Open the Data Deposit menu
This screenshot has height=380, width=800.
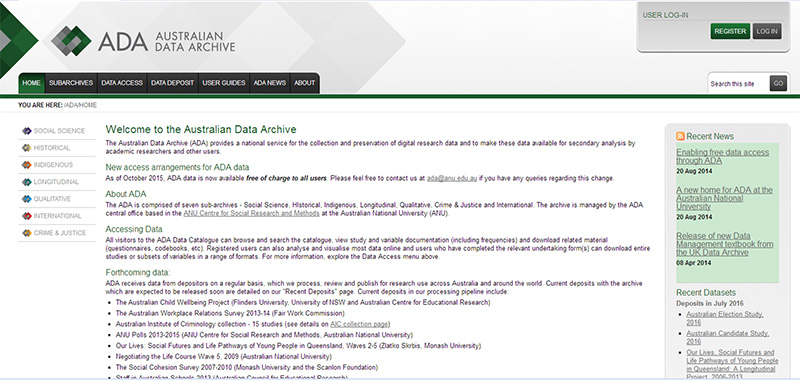tap(172, 83)
